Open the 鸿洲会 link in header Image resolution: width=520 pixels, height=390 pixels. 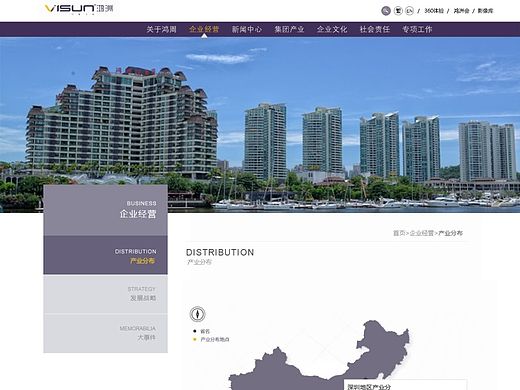point(461,11)
